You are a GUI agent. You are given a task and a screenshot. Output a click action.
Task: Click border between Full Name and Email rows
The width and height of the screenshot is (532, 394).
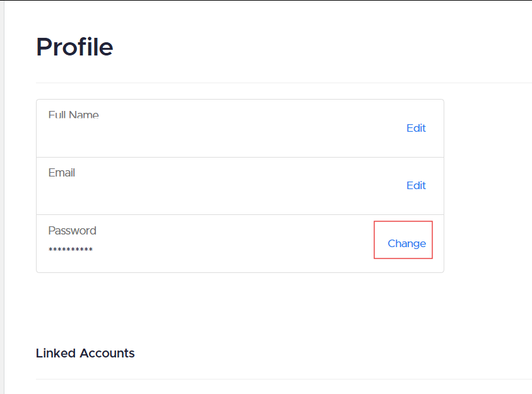pyautogui.click(x=240, y=157)
